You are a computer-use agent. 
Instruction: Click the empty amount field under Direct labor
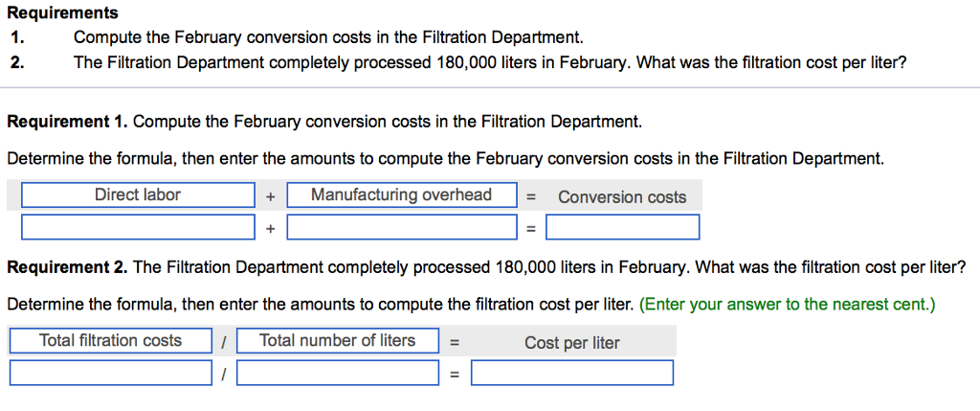(x=138, y=228)
